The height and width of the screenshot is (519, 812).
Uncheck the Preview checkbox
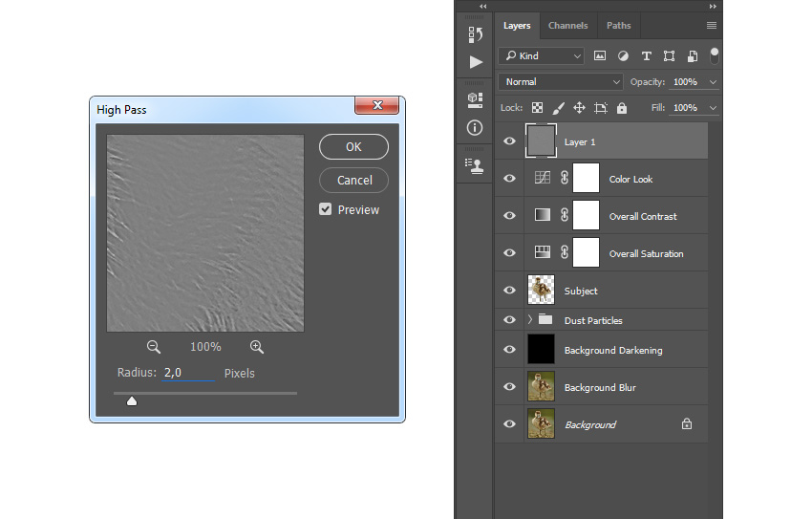point(325,209)
